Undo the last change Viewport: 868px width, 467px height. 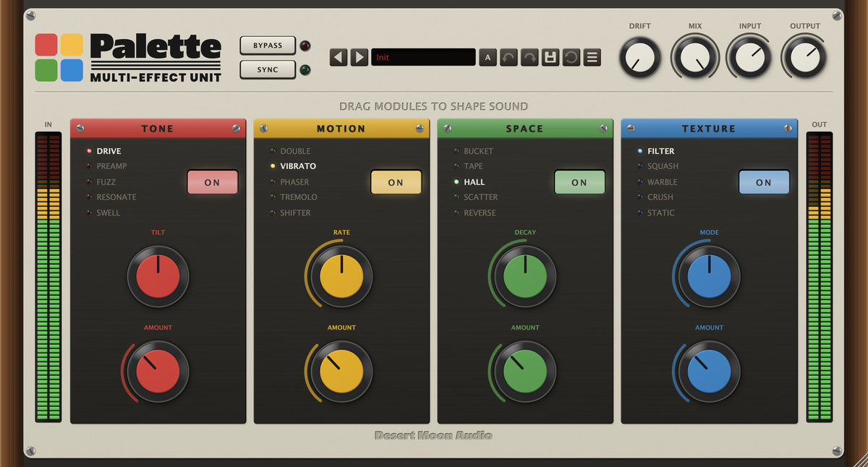509,57
